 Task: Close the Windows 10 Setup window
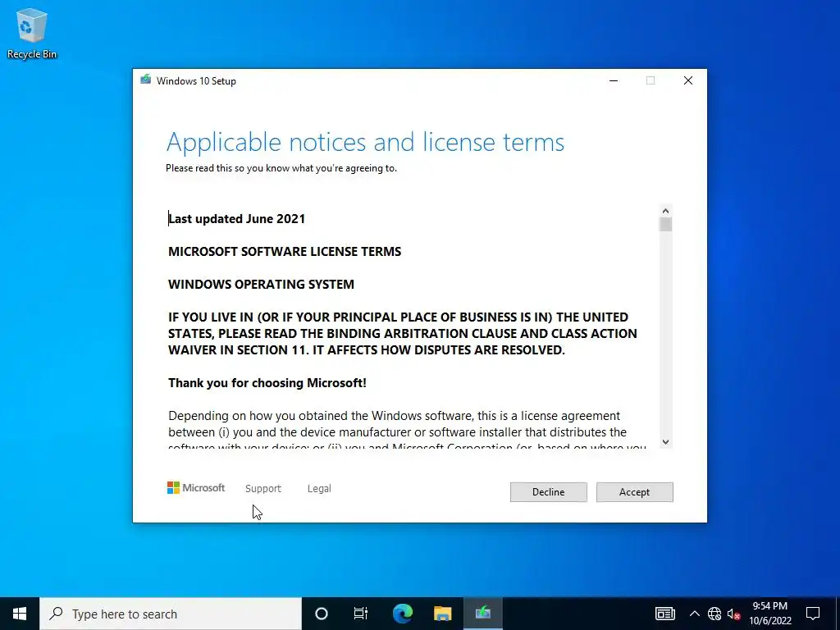[688, 81]
